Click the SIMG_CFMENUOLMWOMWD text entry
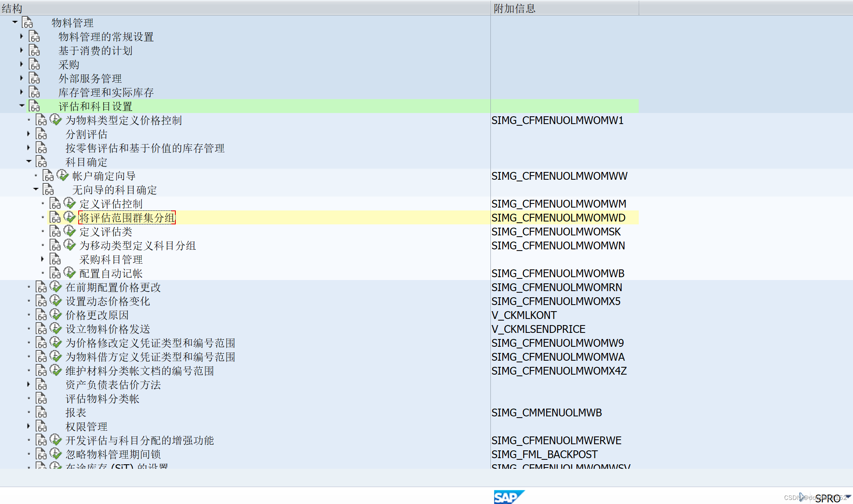 pyautogui.click(x=559, y=217)
